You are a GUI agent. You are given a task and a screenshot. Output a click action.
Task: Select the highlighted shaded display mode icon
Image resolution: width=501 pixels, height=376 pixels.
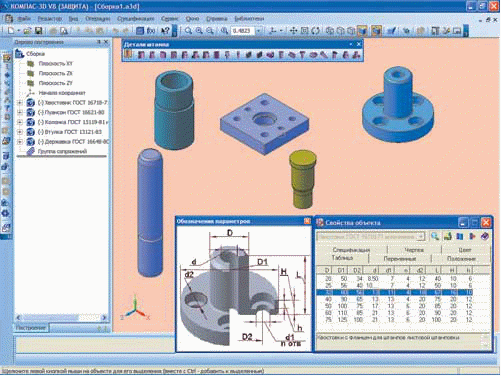[x=362, y=31]
